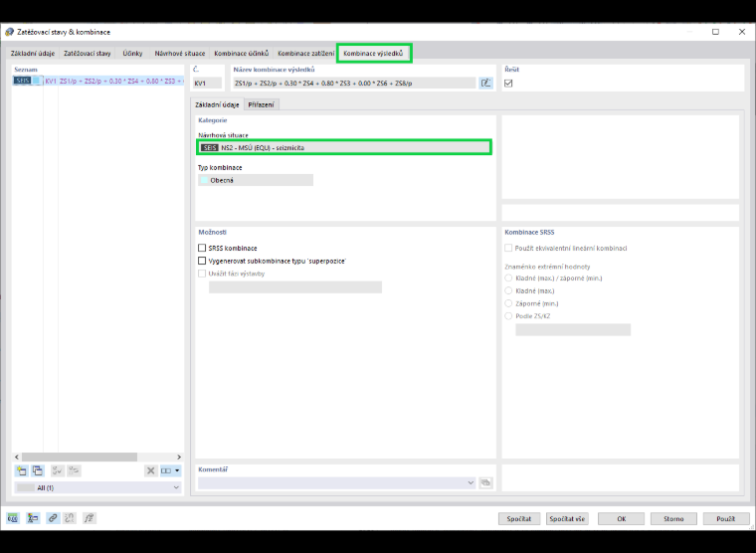Click the list horizontal scrollbar thumb
756x553 pixels.
coord(80,457)
